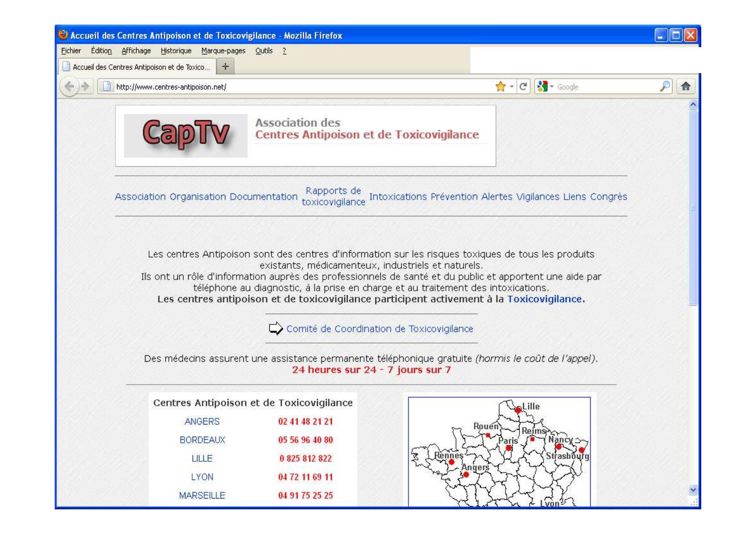Open the ANGERS centre link
The height and width of the screenshot is (534, 756).
[x=202, y=421]
